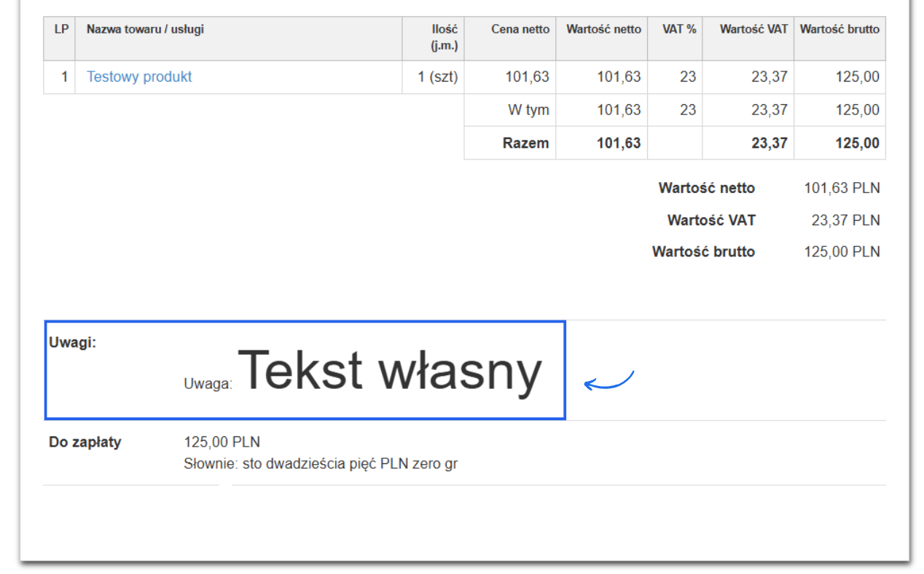Click the LP column header
924x574 pixels.
pos(60,29)
